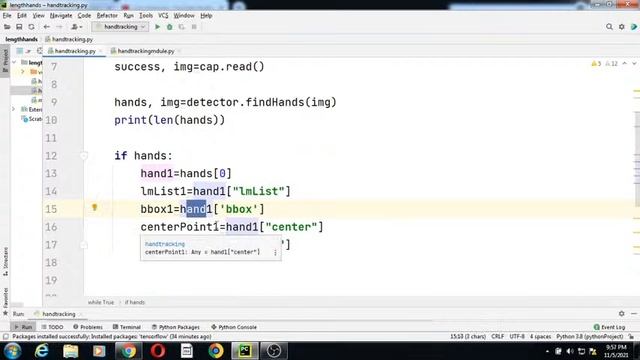The width and height of the screenshot is (640, 360).
Task: Open the File menu
Action: [x=7, y=16]
